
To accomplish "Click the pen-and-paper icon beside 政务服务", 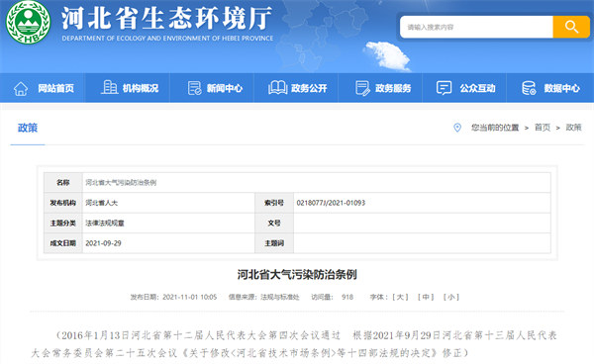I will (362, 88).
